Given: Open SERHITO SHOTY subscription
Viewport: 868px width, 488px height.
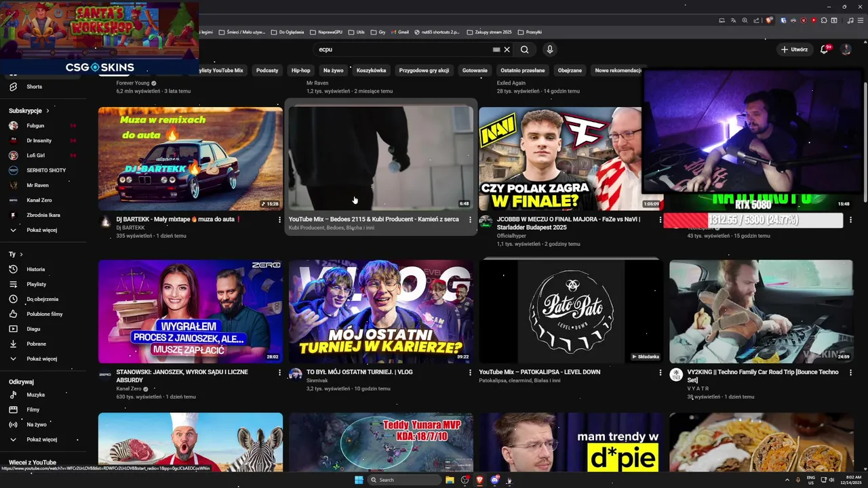Looking at the screenshot, I should [x=46, y=170].
